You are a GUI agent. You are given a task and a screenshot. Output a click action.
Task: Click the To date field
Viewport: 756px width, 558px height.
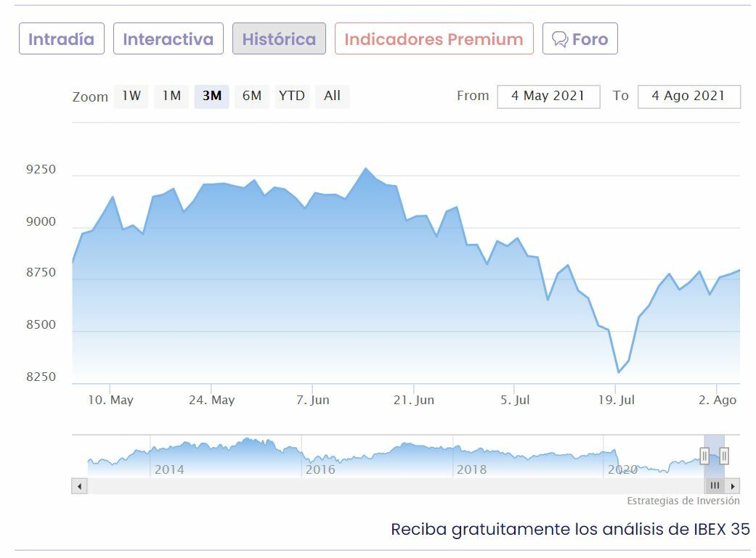pos(688,97)
